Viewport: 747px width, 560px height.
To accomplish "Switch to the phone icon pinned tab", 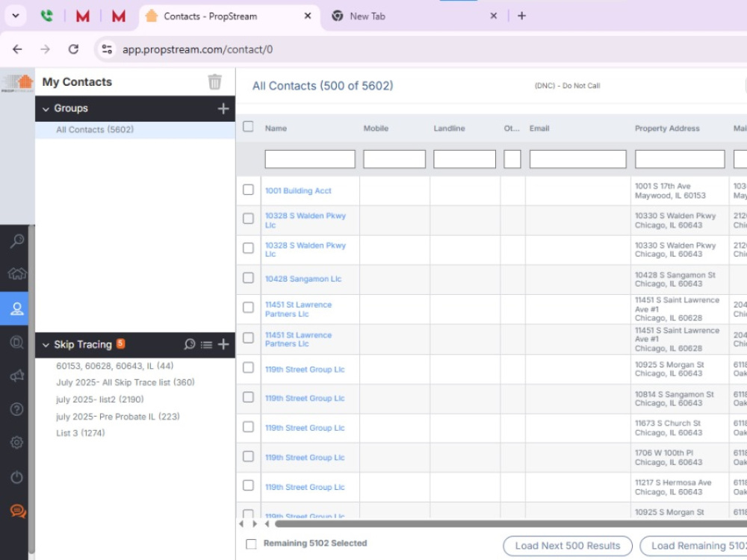I will click(x=46, y=16).
